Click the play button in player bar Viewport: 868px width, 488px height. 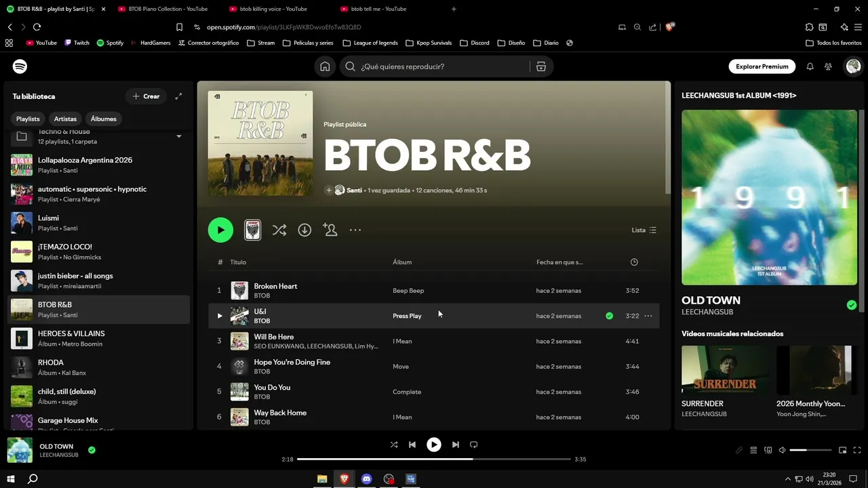[x=433, y=445]
